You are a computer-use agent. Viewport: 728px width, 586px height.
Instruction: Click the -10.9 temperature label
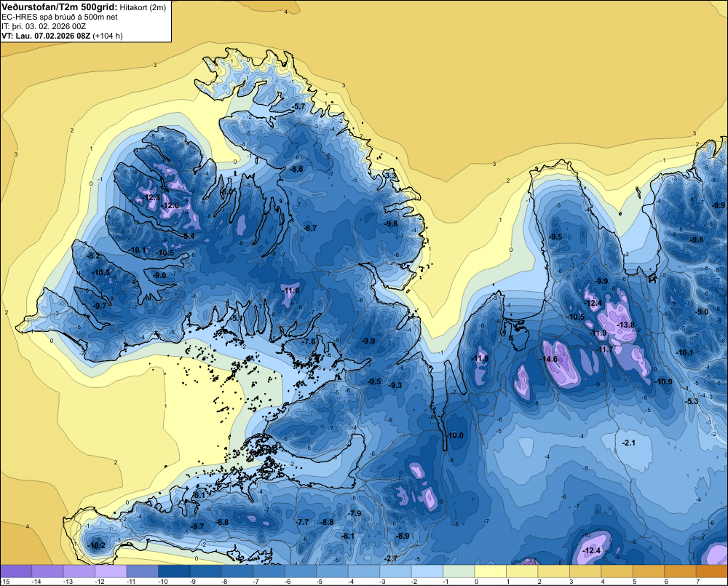coord(663,381)
